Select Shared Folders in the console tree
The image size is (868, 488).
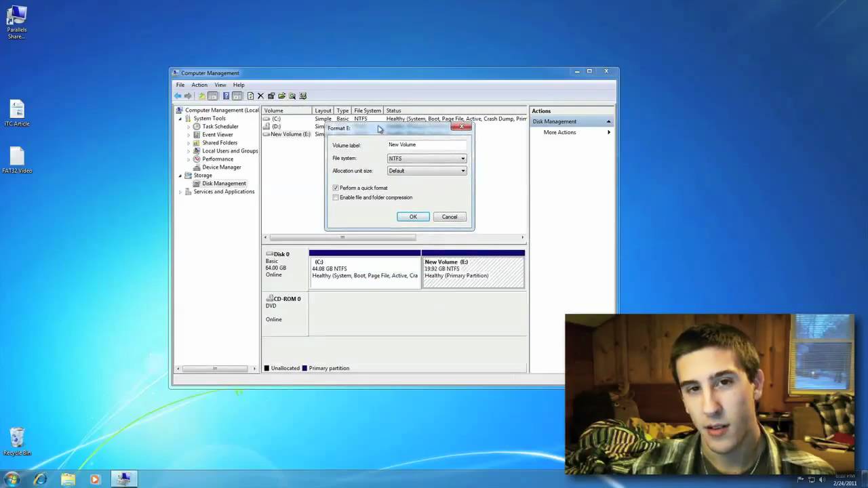(219, 143)
